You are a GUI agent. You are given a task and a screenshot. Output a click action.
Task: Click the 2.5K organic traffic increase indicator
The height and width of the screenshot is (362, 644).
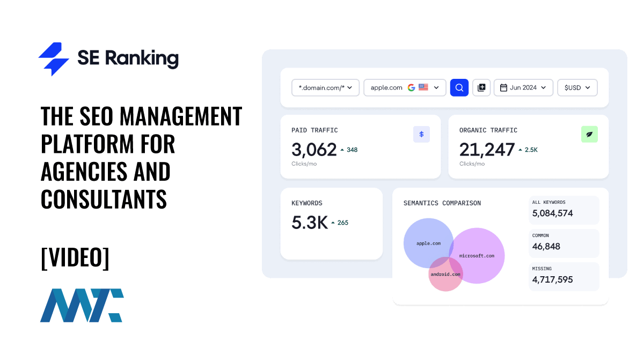click(x=528, y=150)
